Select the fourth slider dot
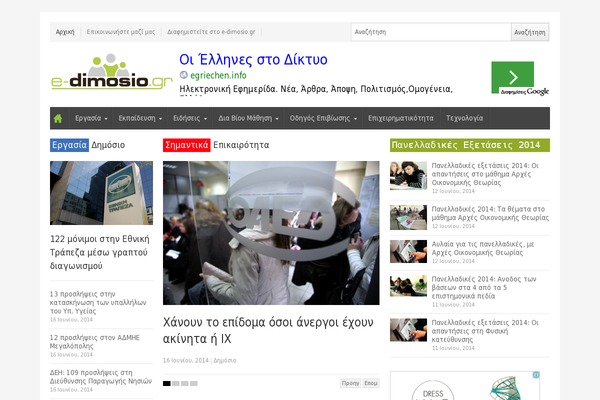 coord(194,384)
